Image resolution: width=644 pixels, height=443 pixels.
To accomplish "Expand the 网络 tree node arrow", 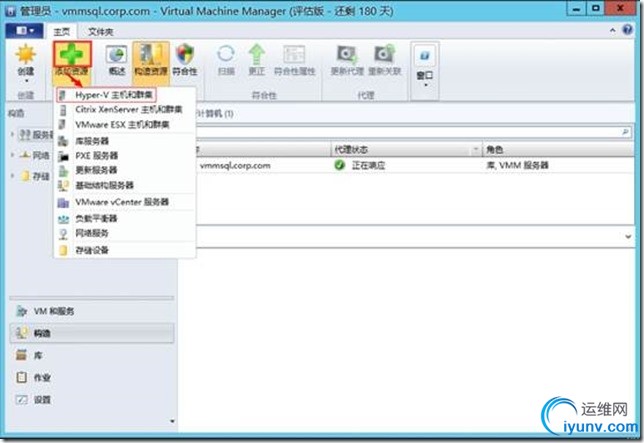I will (12, 155).
